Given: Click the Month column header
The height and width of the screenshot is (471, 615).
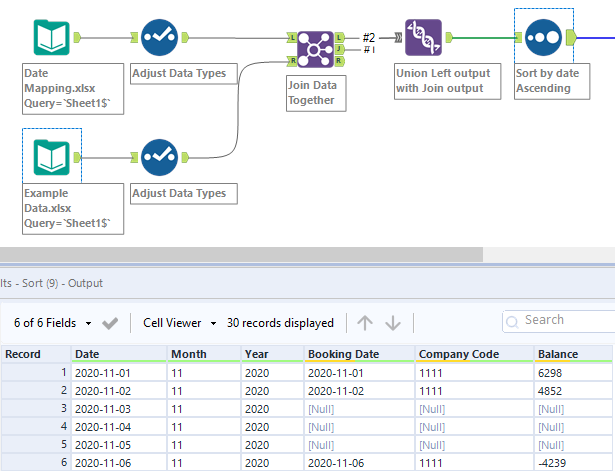Looking at the screenshot, I should [204, 354].
